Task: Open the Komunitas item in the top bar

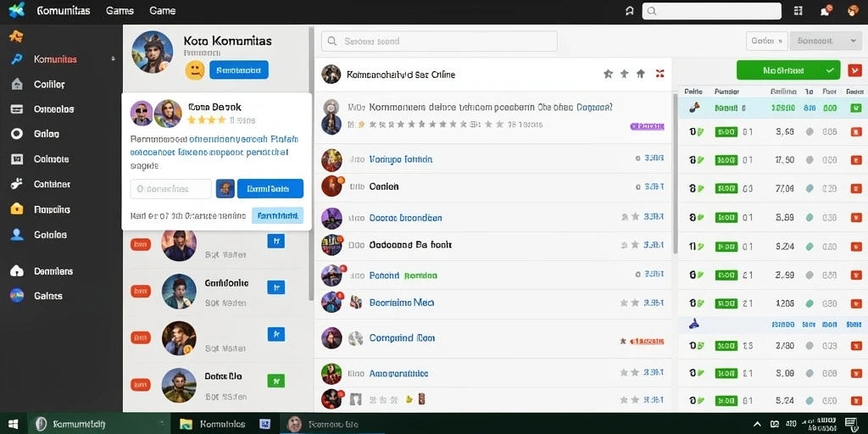Action: (x=63, y=10)
